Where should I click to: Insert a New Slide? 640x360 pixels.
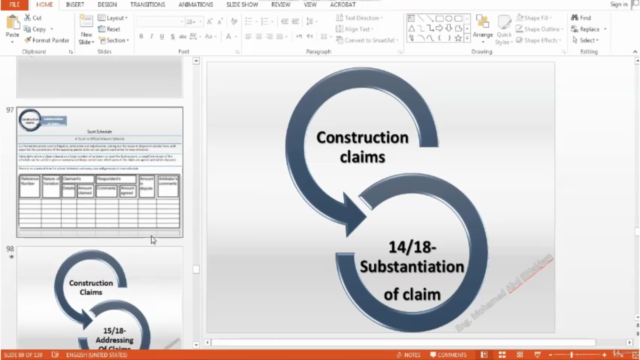pyautogui.click(x=86, y=29)
